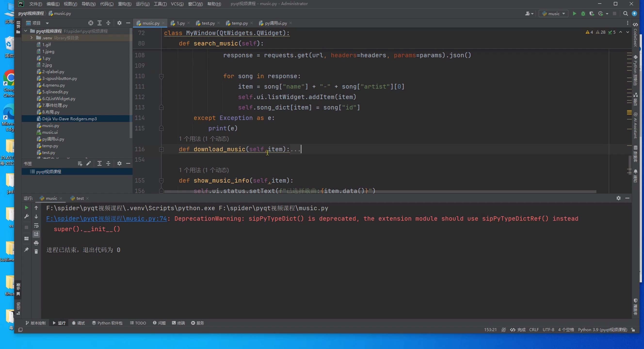This screenshot has width=644, height=349.
Task: Click the locate current file crosshair icon
Action: pos(90,23)
